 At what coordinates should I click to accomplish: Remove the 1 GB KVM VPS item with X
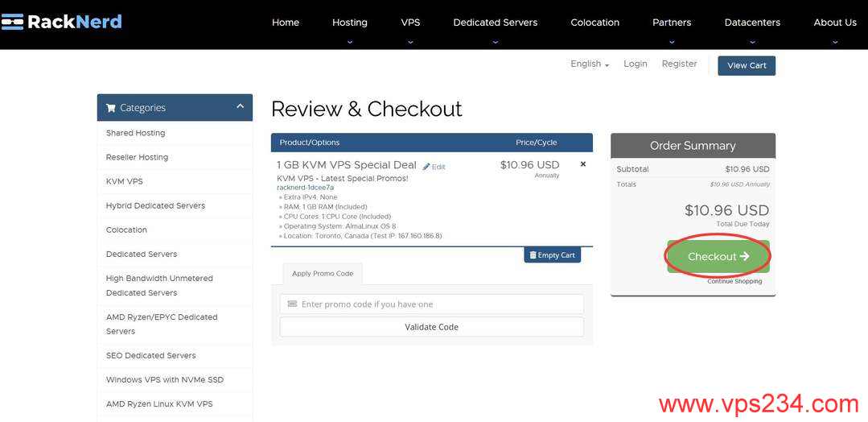(583, 164)
